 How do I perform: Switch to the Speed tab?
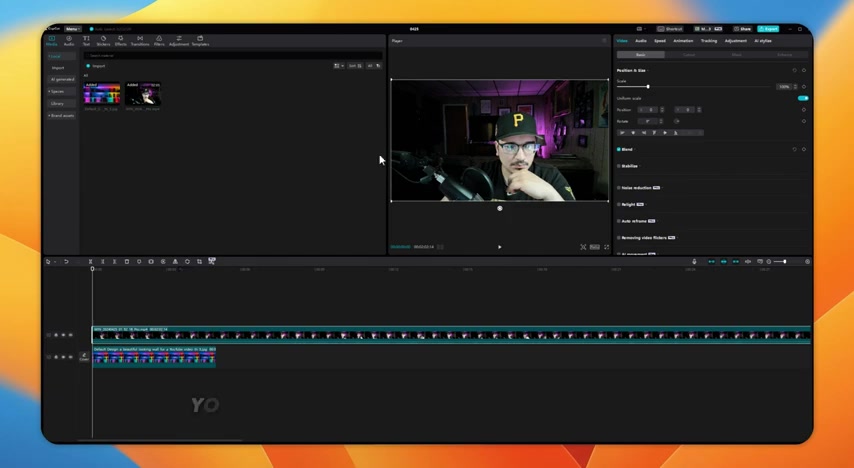click(660, 41)
